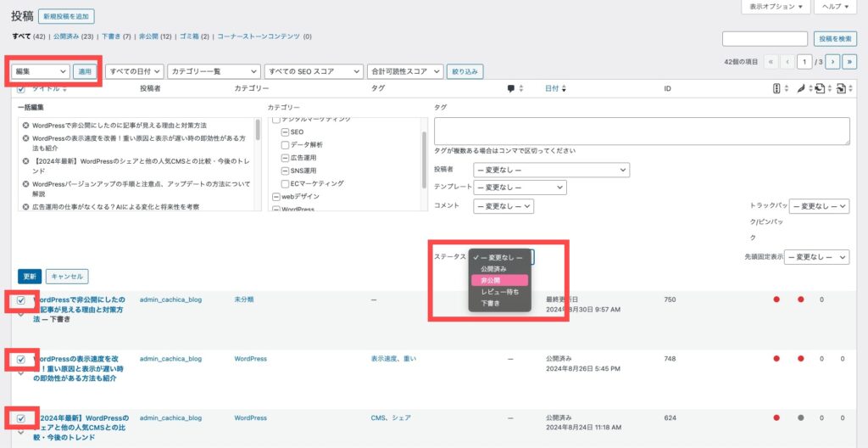Viewport: 868px width, 448px height.
Task: Open the カテゴリー一覧 filter dropdown
Action: pos(214,71)
